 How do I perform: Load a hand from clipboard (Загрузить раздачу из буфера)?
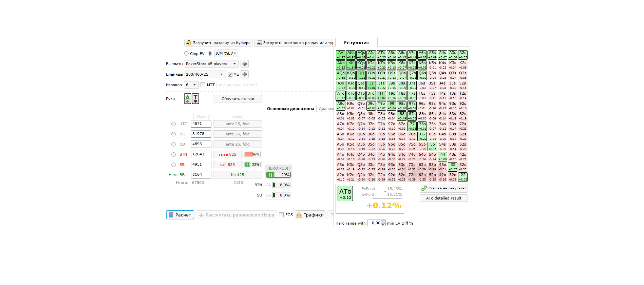coord(218,43)
